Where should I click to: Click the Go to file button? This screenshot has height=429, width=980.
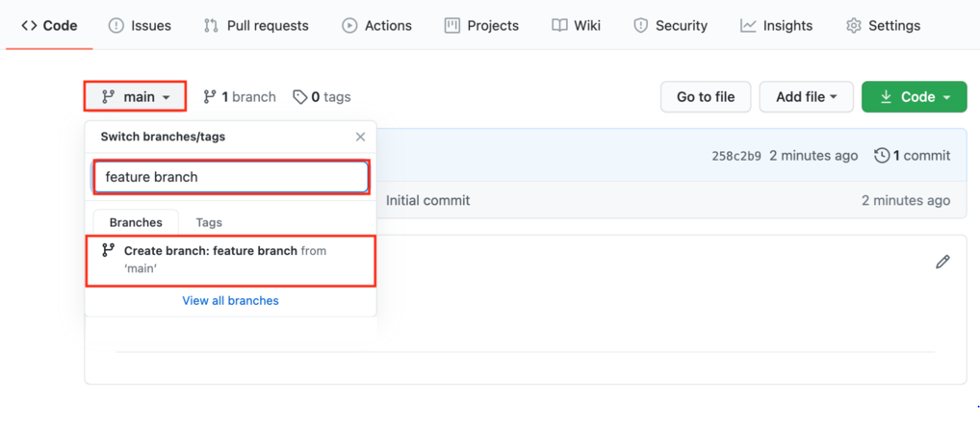point(706,97)
